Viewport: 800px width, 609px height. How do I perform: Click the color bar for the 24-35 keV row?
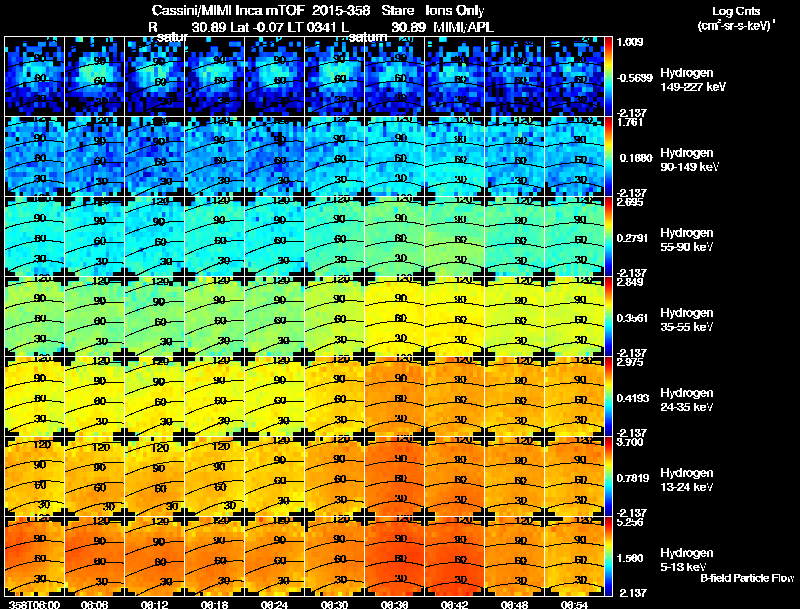608,397
